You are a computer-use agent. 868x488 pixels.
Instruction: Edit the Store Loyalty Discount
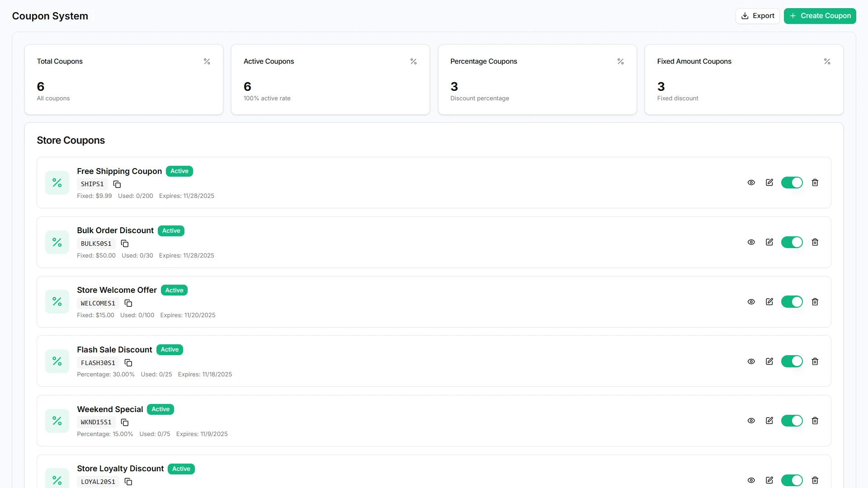pyautogui.click(x=769, y=480)
